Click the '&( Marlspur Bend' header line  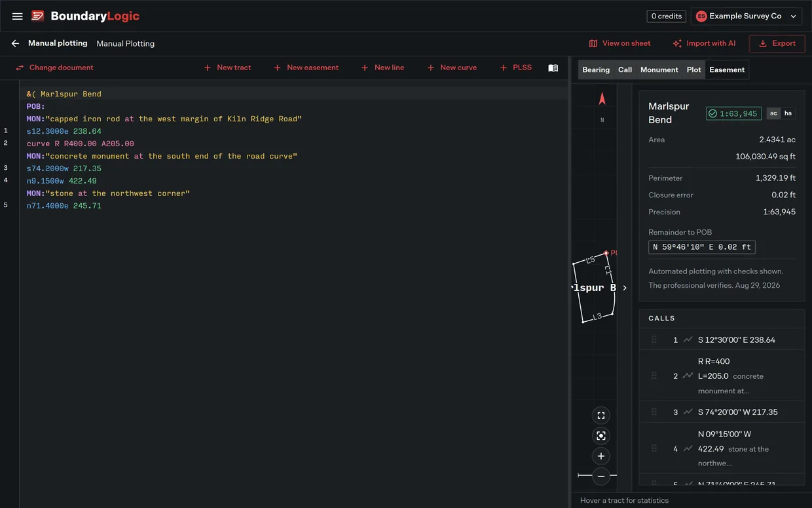[x=64, y=94]
